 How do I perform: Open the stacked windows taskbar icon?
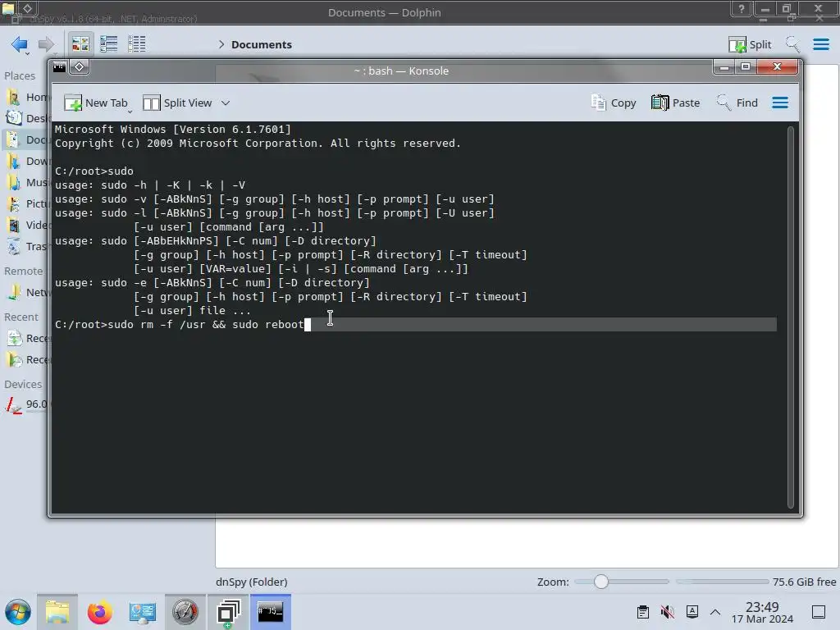click(x=228, y=612)
